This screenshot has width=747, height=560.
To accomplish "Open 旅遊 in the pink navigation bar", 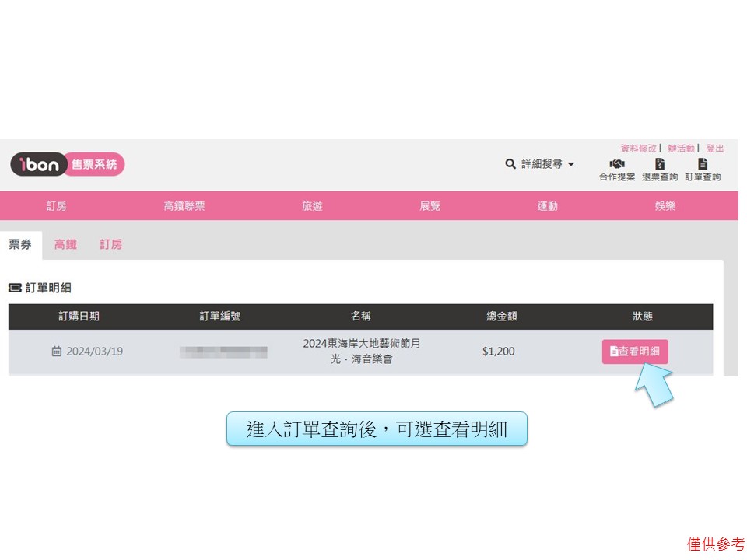I will coord(312,206).
